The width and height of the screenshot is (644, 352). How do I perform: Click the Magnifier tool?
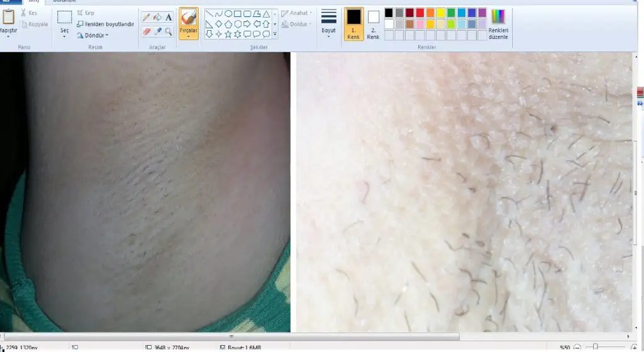(x=169, y=31)
